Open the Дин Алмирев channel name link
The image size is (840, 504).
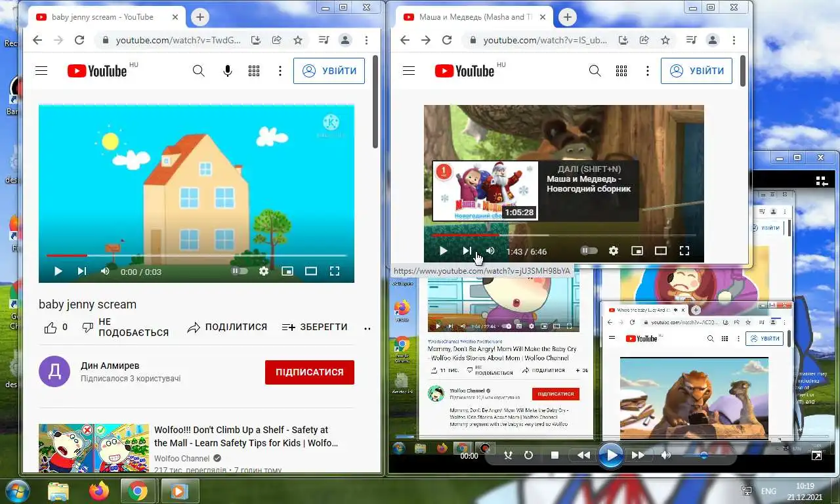[110, 366]
